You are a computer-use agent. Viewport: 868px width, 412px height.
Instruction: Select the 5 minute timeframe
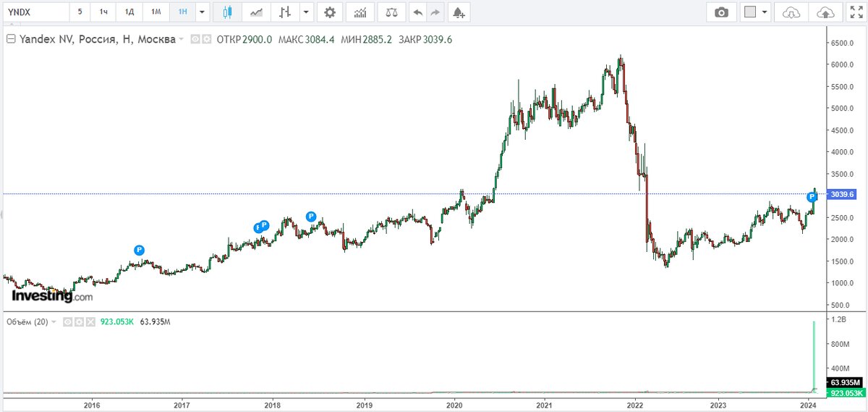tap(80, 12)
